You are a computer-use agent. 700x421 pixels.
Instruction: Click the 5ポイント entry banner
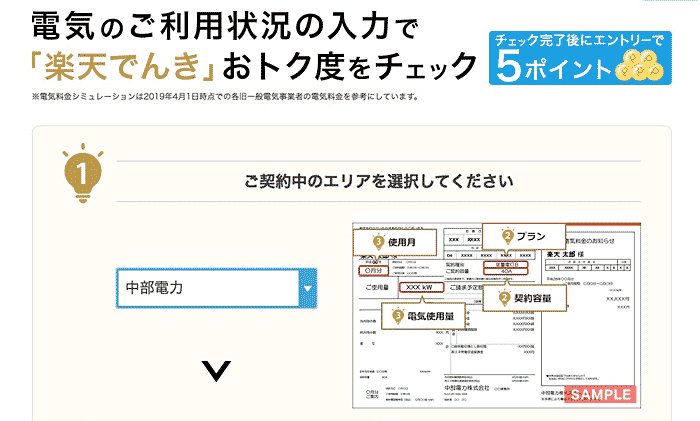[x=580, y=58]
